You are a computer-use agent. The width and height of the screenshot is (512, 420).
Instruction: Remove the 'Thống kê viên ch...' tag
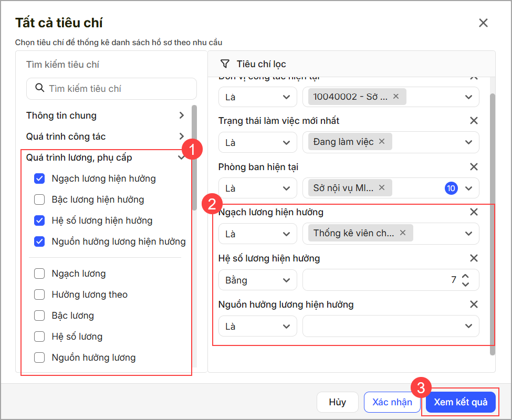pos(403,233)
